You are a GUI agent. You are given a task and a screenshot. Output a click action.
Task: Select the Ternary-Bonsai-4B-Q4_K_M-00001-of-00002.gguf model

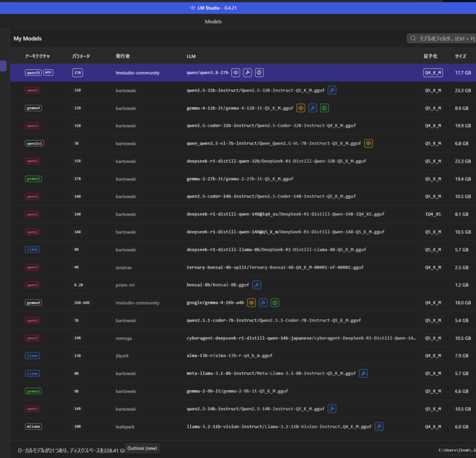243,267
